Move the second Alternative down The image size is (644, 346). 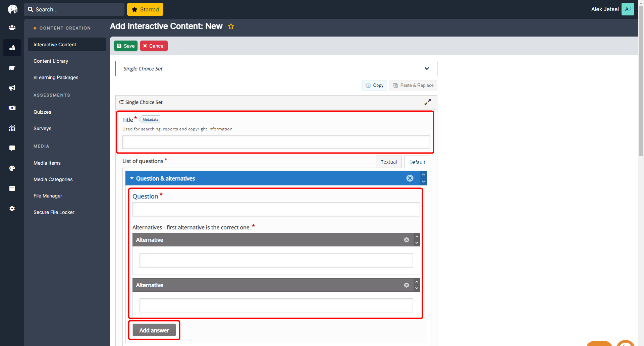417,288
